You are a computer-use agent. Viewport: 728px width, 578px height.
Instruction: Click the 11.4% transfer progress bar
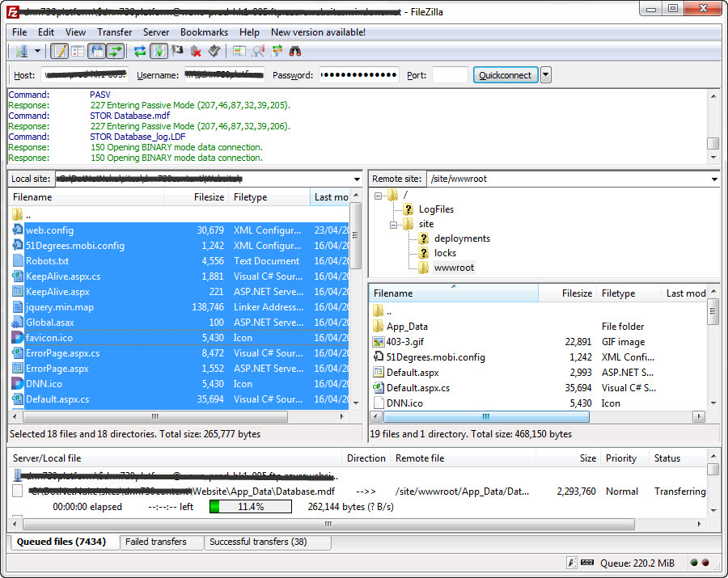pyautogui.click(x=251, y=507)
